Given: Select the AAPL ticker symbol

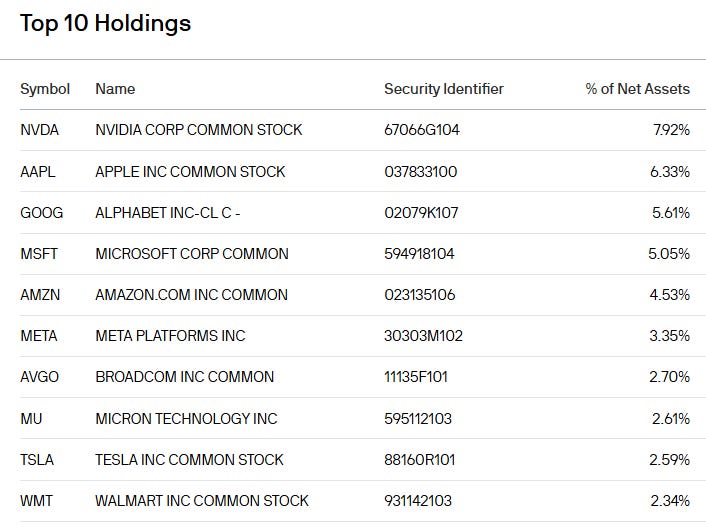Looking at the screenshot, I should point(38,172).
